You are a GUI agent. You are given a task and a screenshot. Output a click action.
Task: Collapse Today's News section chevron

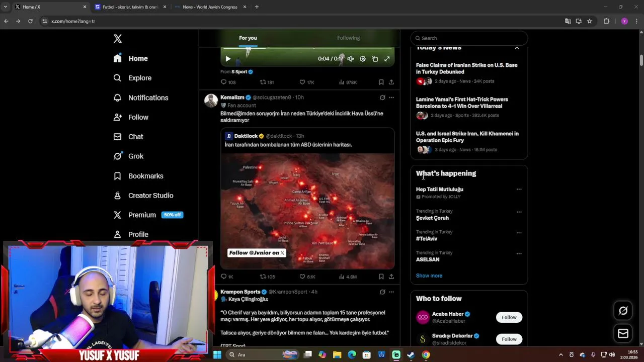[517, 48]
